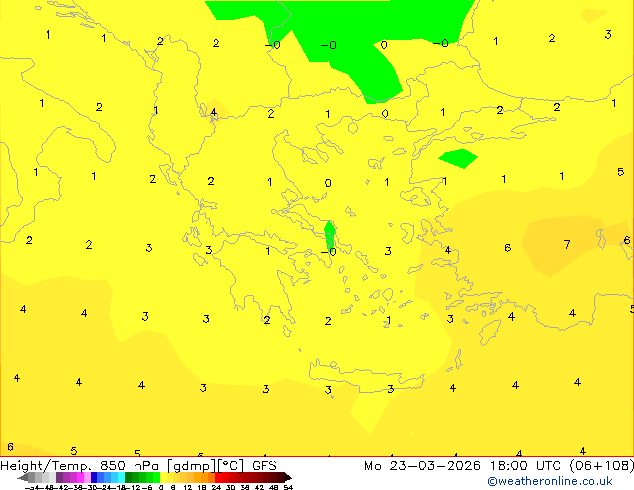Screen dimensions: 634x490
Task: Click the "54" label under the legend bar
Action: pos(288,487)
